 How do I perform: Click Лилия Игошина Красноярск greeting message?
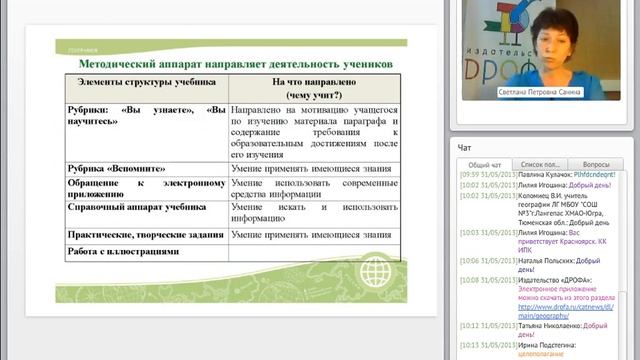[x=533, y=241]
